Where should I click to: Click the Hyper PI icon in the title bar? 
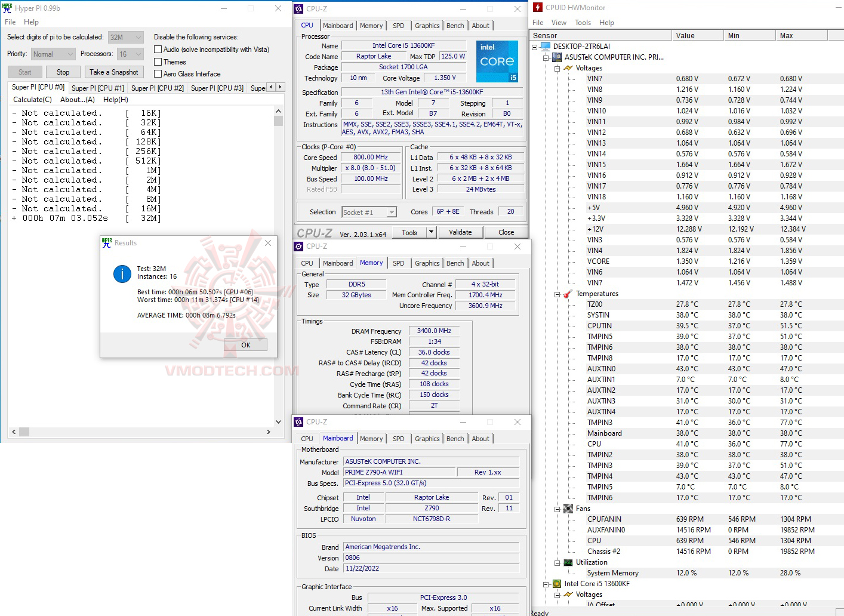(x=7, y=8)
